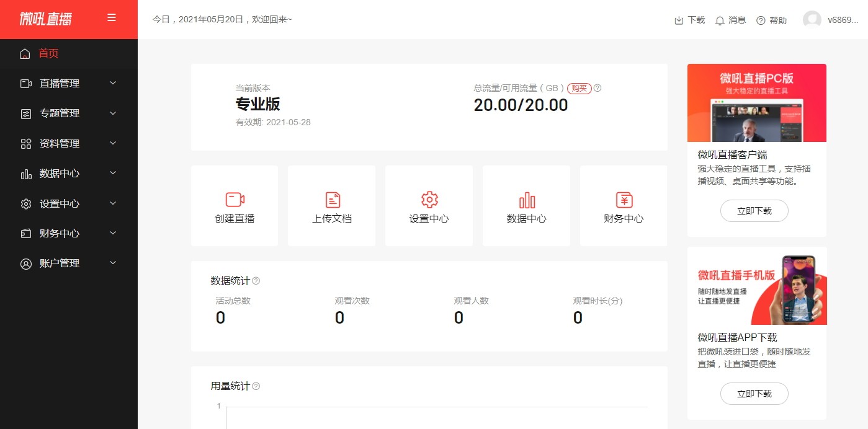Open 消息 in the top bar
Image resolution: width=868 pixels, height=429 pixels.
click(737, 20)
